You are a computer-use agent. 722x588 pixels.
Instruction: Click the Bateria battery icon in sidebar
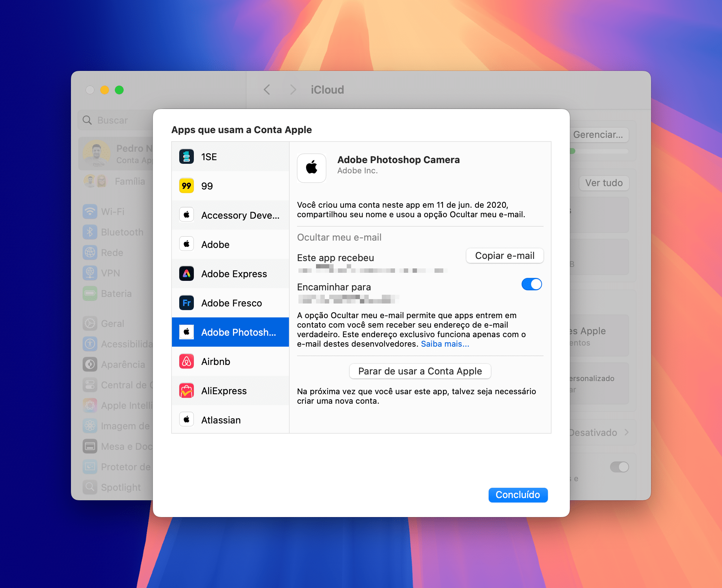[x=90, y=293]
